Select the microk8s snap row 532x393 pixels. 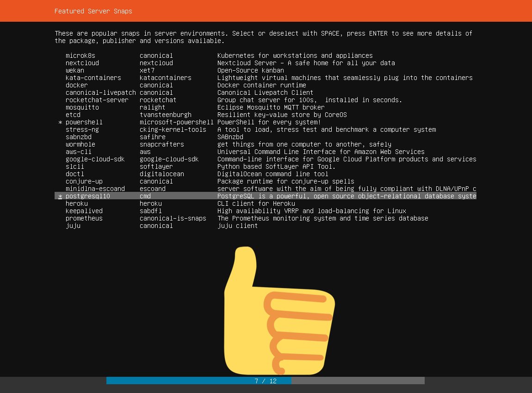266,55
